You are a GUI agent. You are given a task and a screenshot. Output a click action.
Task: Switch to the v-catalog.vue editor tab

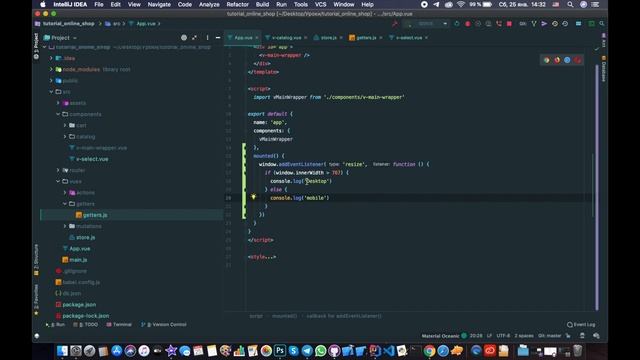pyautogui.click(x=286, y=38)
